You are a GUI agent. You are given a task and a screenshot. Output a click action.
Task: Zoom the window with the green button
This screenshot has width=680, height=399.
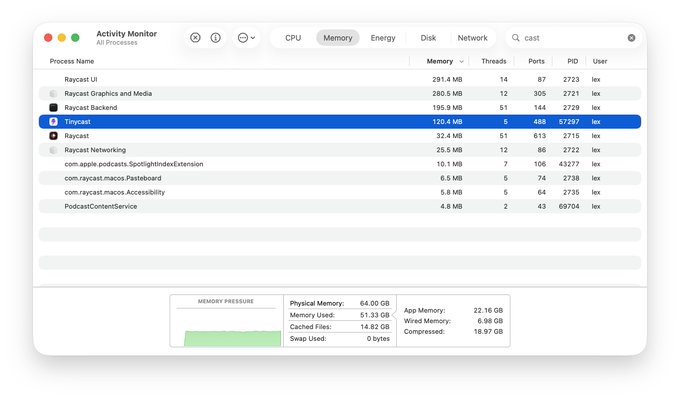coord(75,38)
